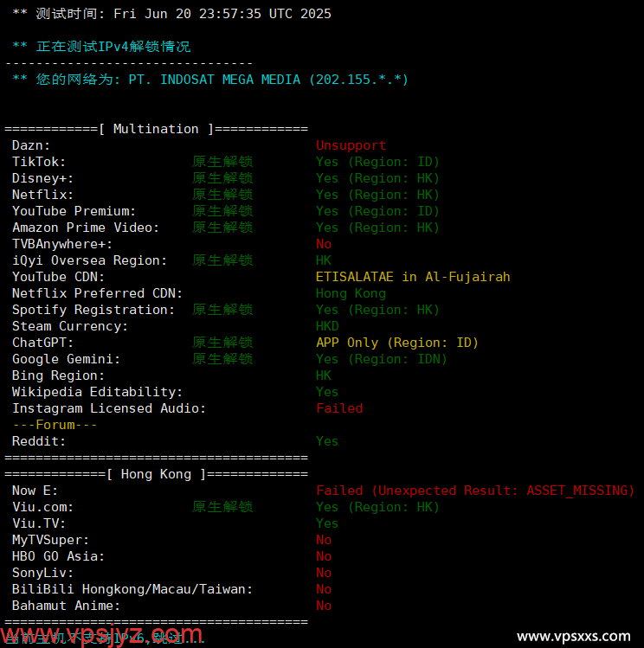Click the 'Multination' section header
Screen dimensions: 644x648
coord(156,129)
